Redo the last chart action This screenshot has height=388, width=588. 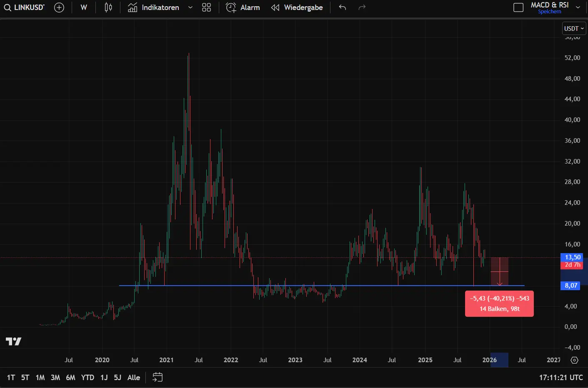point(362,7)
